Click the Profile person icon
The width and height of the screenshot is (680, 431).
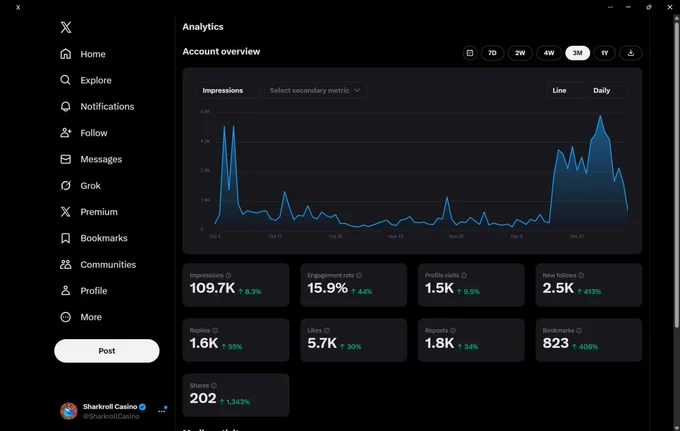pos(65,291)
